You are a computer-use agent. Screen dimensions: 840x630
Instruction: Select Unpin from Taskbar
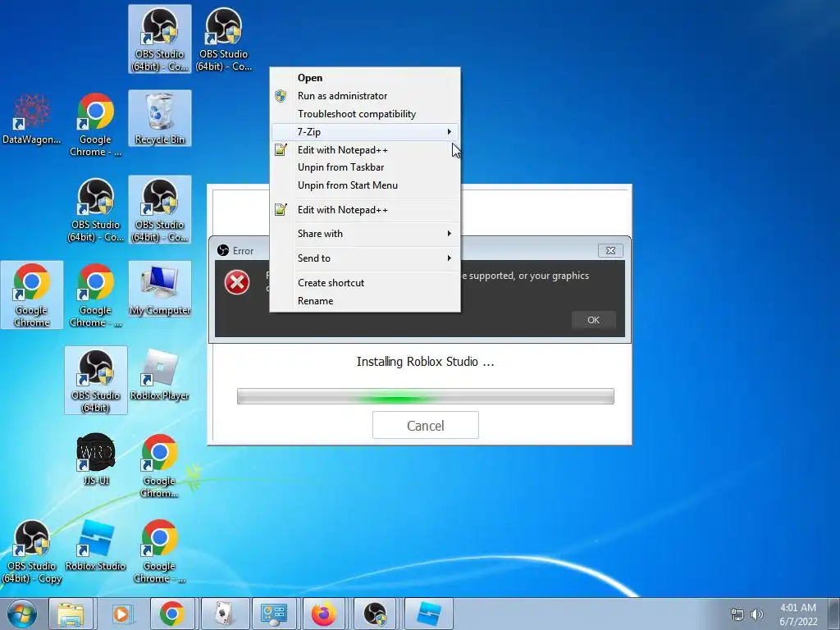[365, 167]
